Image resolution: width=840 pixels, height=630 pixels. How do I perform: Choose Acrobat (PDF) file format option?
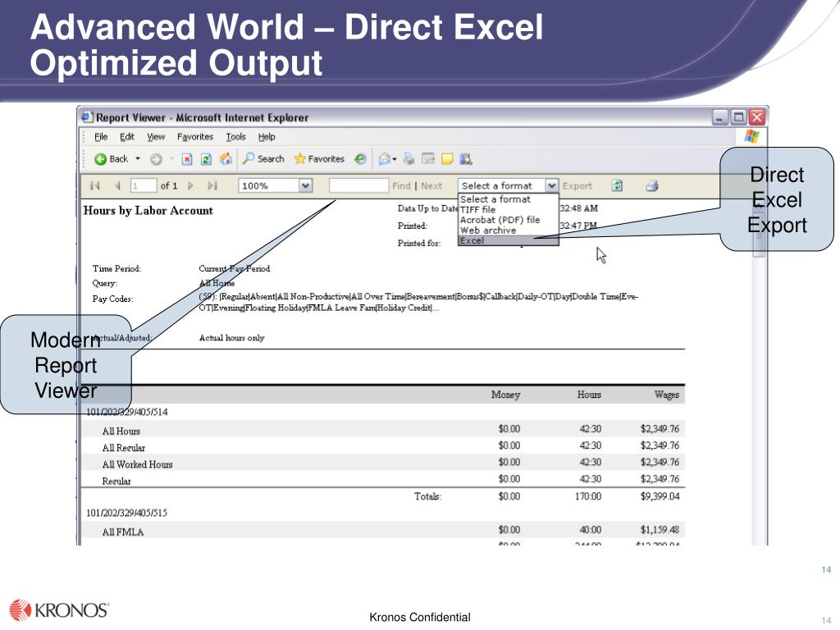point(508,220)
